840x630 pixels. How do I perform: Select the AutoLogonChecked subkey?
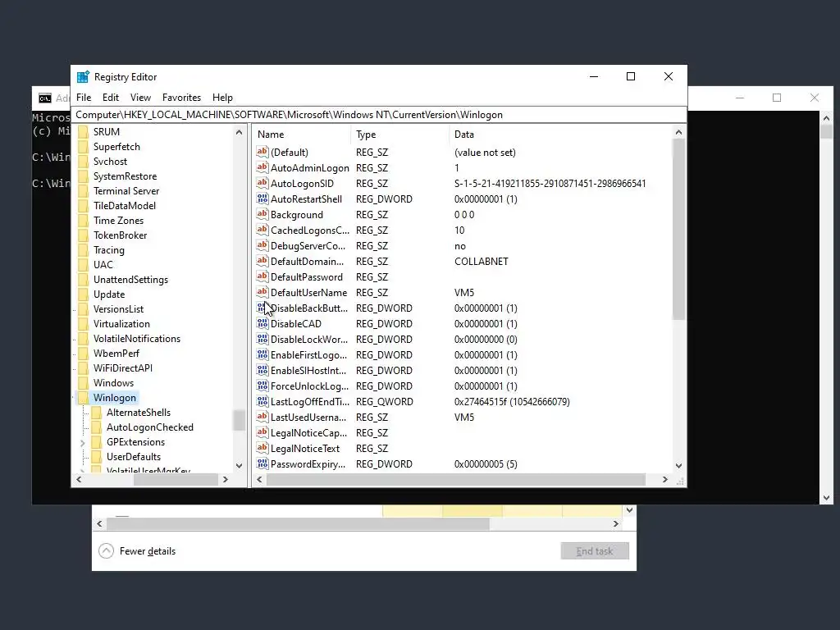click(x=149, y=427)
